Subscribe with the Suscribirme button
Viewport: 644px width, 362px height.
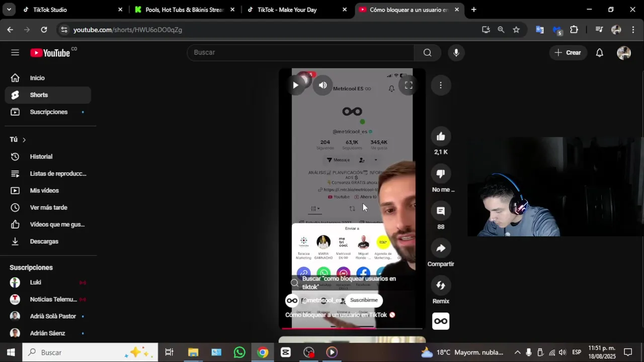[364, 300]
